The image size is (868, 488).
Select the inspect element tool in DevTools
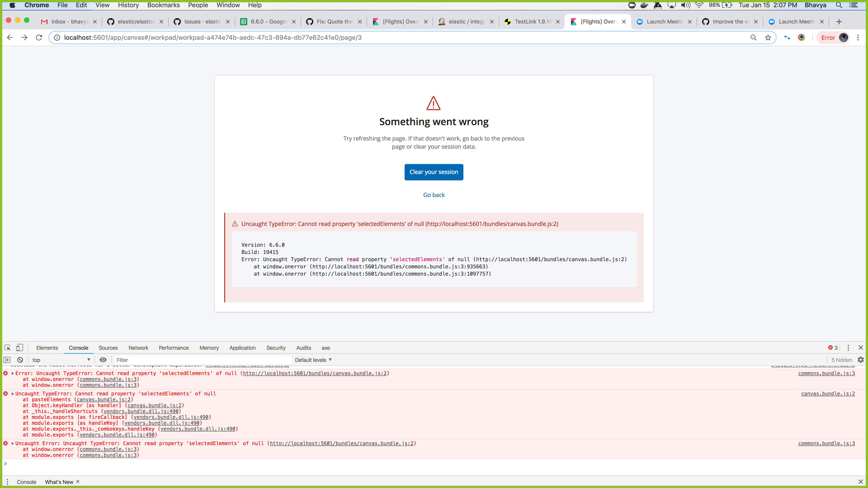[7, 347]
